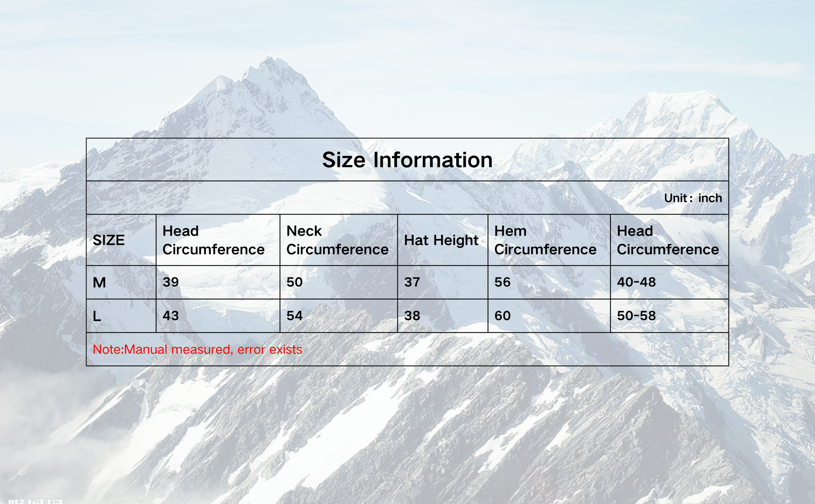Viewport: 815px width, 504px height.
Task: Select the M size row label
Action: click(99, 283)
